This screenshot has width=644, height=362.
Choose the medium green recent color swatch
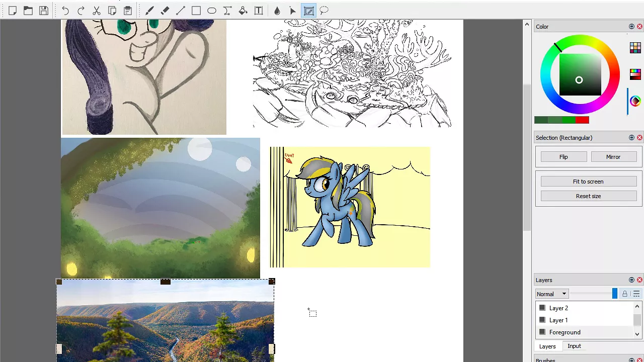[x=554, y=120]
